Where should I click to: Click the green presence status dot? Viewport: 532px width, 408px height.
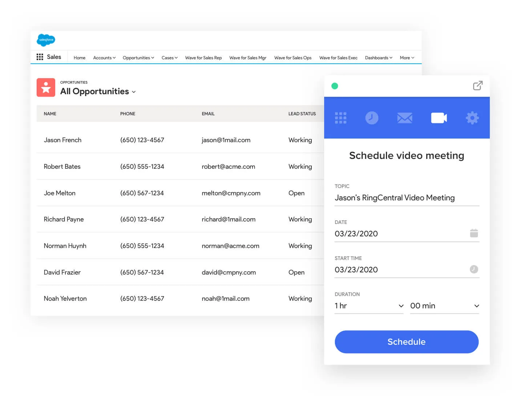[x=335, y=86]
